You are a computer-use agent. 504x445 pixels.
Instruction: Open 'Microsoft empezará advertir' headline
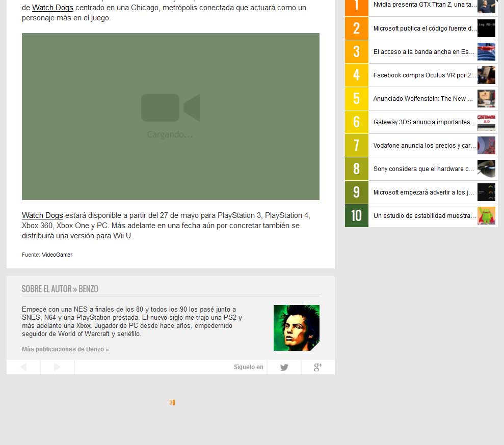point(423,192)
